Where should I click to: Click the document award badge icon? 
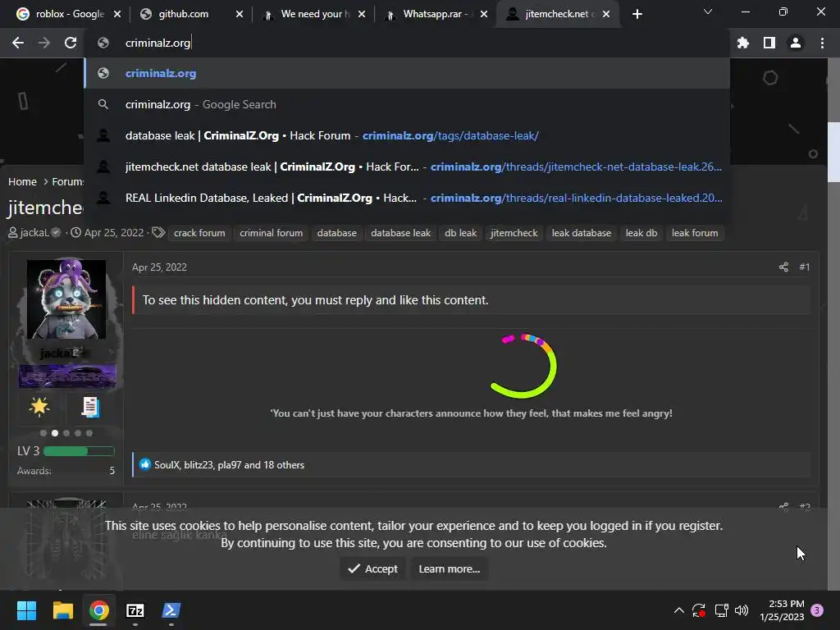coord(90,407)
